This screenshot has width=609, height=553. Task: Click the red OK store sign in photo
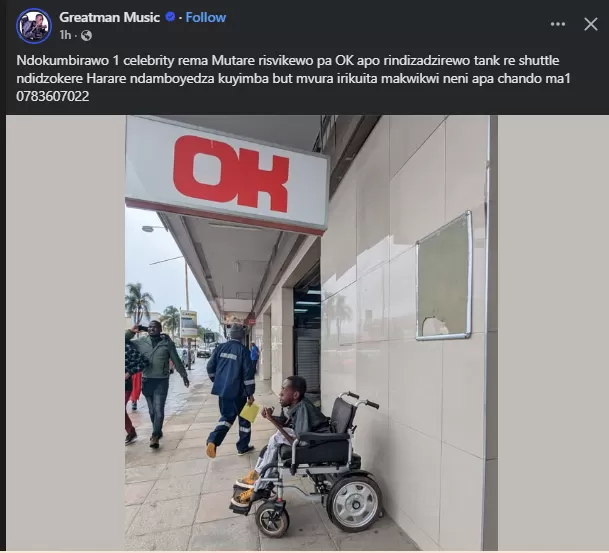point(231,173)
